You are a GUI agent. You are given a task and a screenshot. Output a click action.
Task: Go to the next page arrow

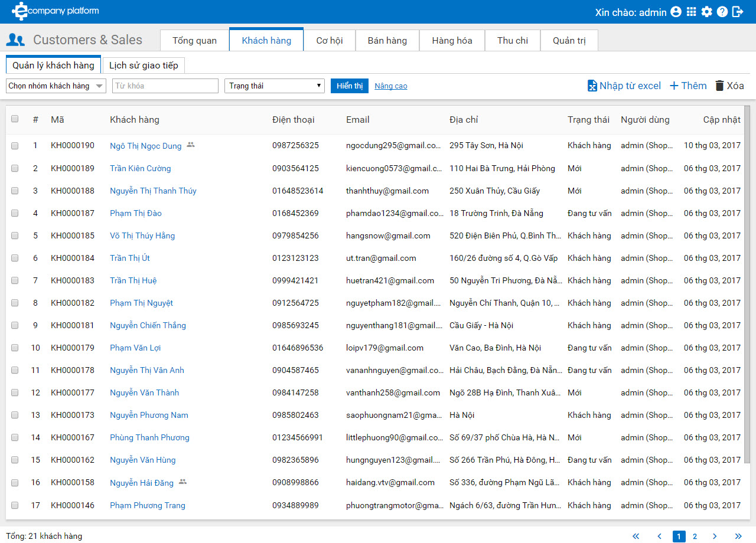pyautogui.click(x=715, y=537)
